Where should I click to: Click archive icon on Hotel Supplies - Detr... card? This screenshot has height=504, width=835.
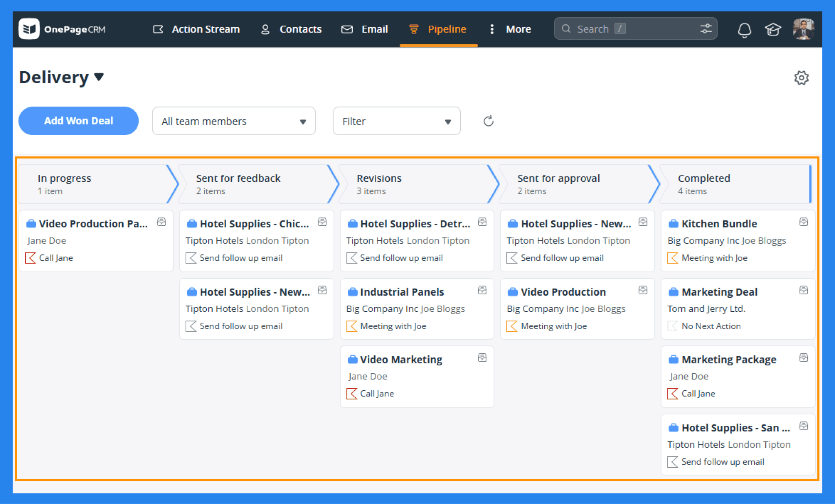[x=482, y=222]
